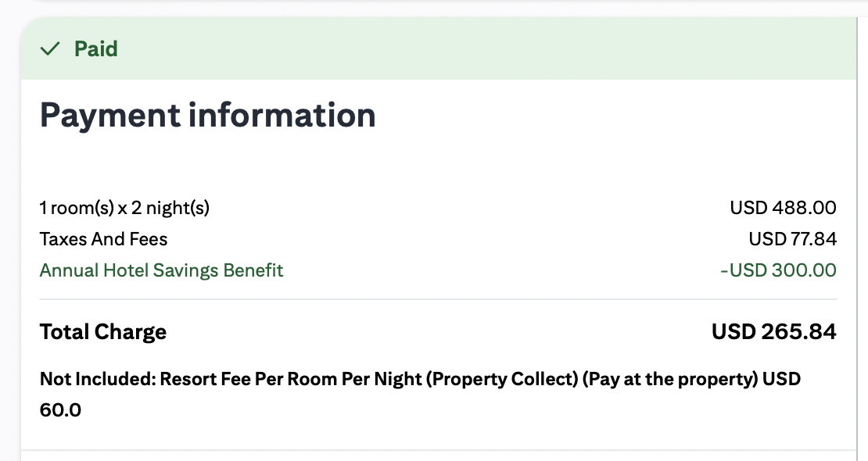868x461 pixels.
Task: Click the green Paid status banner background
Action: [469, 49]
